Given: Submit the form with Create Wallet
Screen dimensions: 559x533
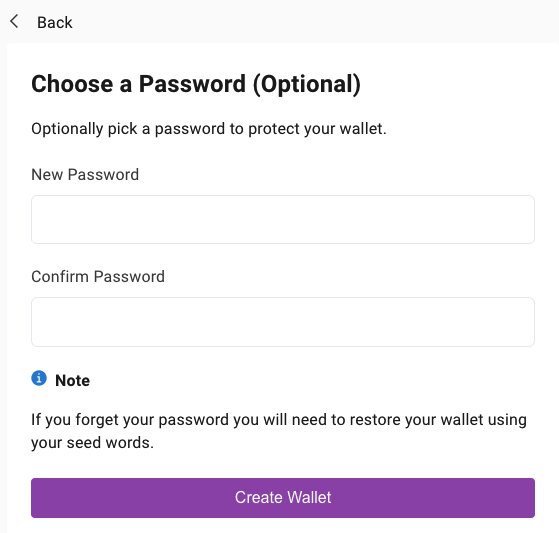Looking at the screenshot, I should click(283, 498).
